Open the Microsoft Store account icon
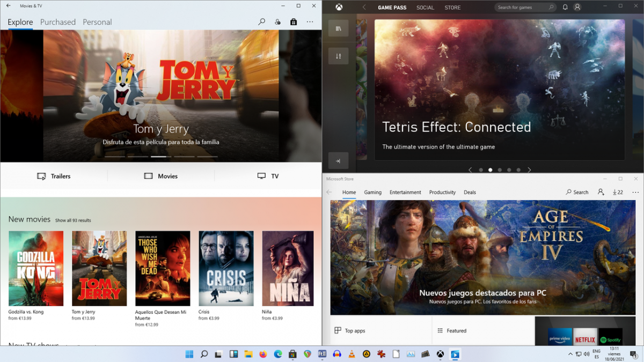Image resolution: width=644 pixels, height=362 pixels. click(x=601, y=192)
